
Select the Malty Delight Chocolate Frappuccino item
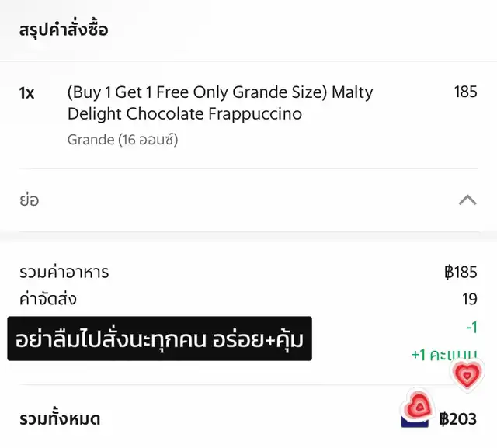[x=221, y=103]
